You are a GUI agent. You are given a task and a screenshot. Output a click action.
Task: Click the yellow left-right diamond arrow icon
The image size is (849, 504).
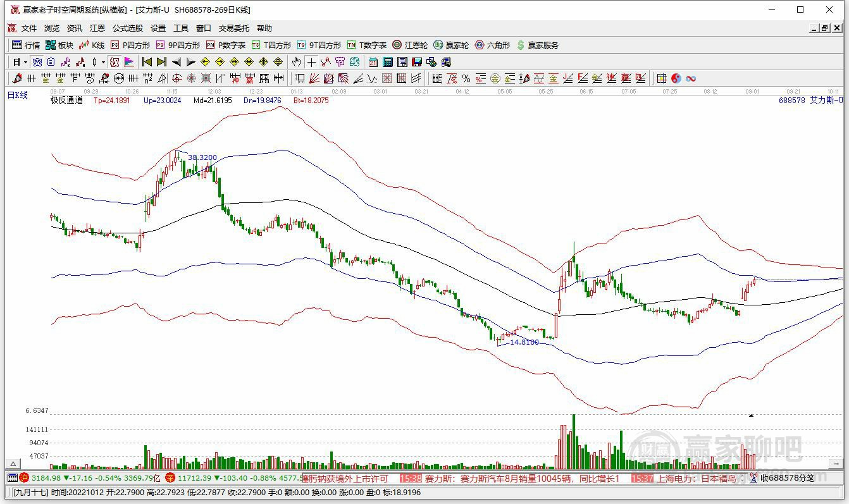(235, 62)
